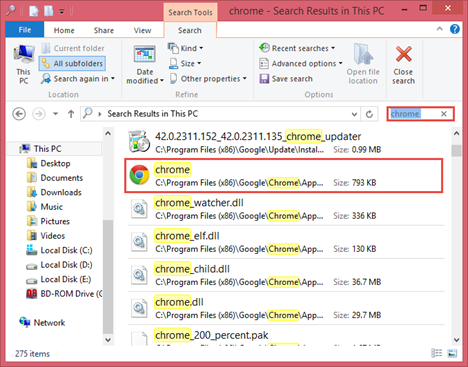Image resolution: width=468 pixels, height=367 pixels.
Task: Switch to the Home ribbon tab
Action: click(x=64, y=30)
